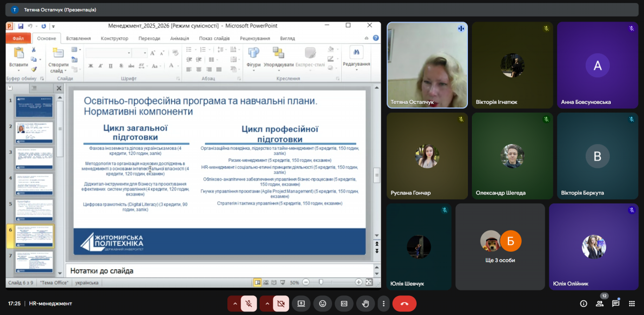The width and height of the screenshot is (644, 315).
Task: Toggle the turned-off camera button
Action: 281,303
